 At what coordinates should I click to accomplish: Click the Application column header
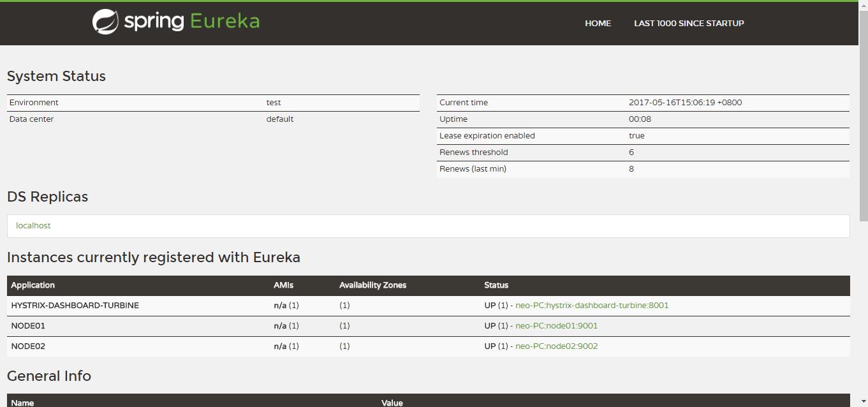point(33,285)
